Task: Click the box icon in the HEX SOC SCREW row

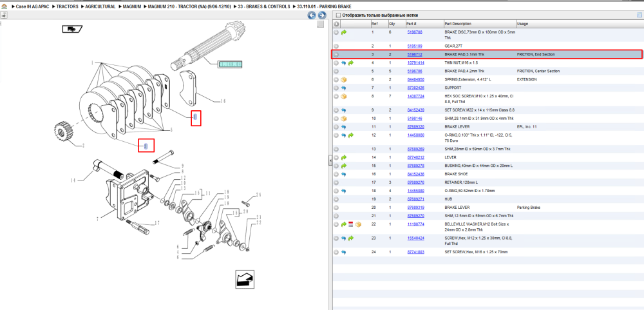Action: pos(344,96)
